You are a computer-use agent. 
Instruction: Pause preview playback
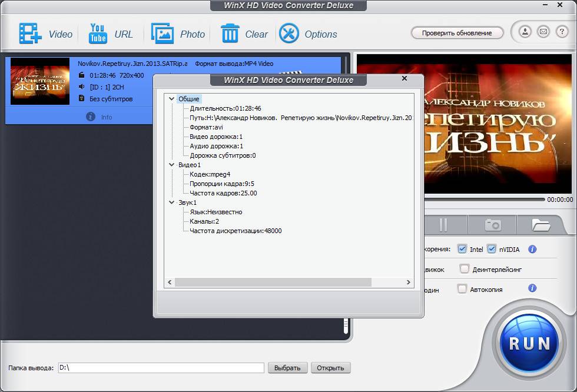(x=443, y=225)
